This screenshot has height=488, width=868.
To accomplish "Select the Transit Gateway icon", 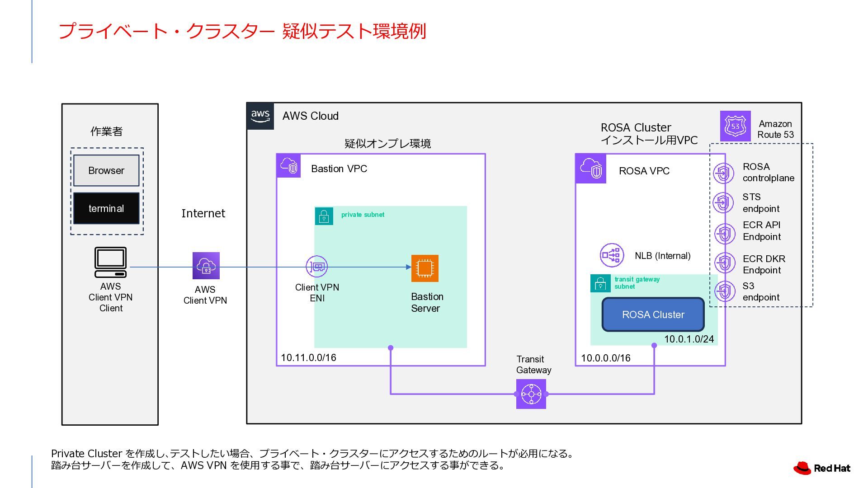I will coord(531,394).
